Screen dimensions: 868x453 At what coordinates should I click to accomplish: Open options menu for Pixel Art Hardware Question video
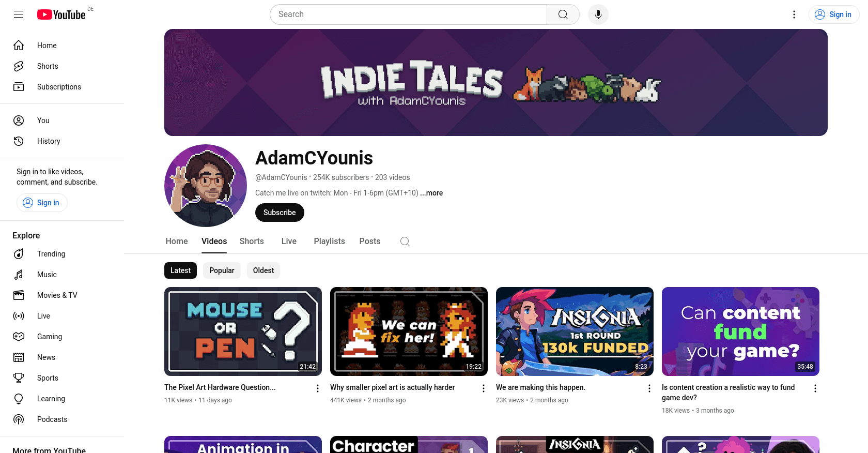pyautogui.click(x=318, y=388)
